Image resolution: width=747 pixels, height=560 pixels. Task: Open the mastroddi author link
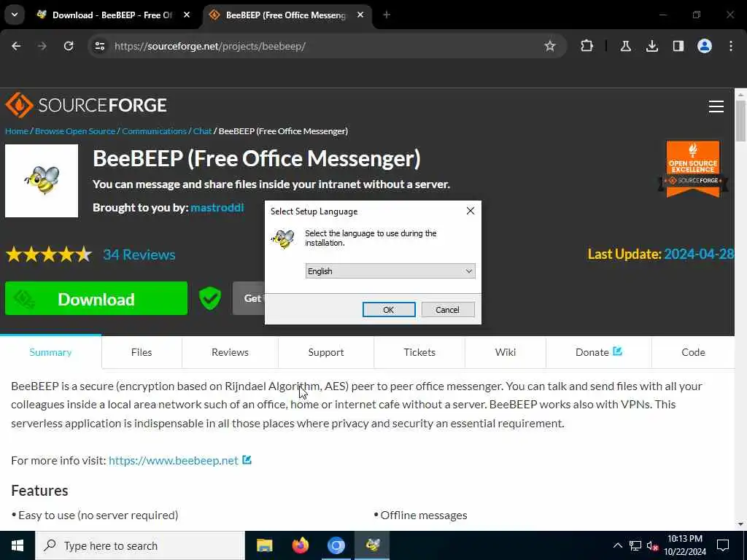[217, 208]
